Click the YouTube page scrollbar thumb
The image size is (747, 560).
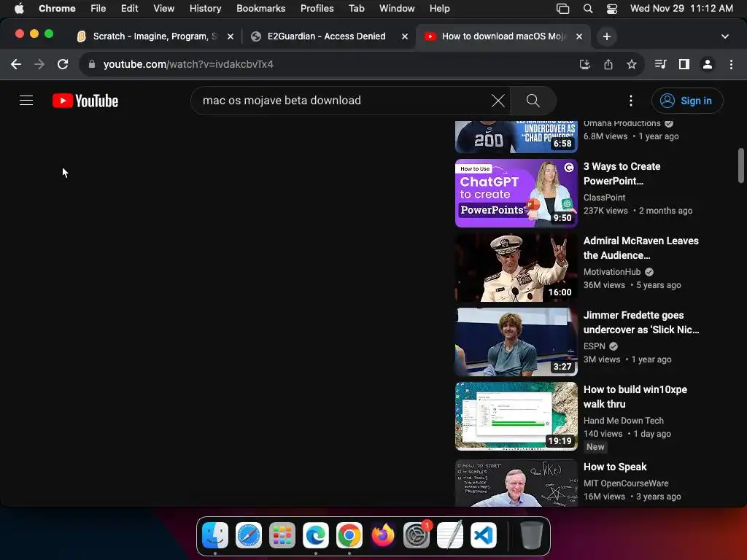[741, 166]
